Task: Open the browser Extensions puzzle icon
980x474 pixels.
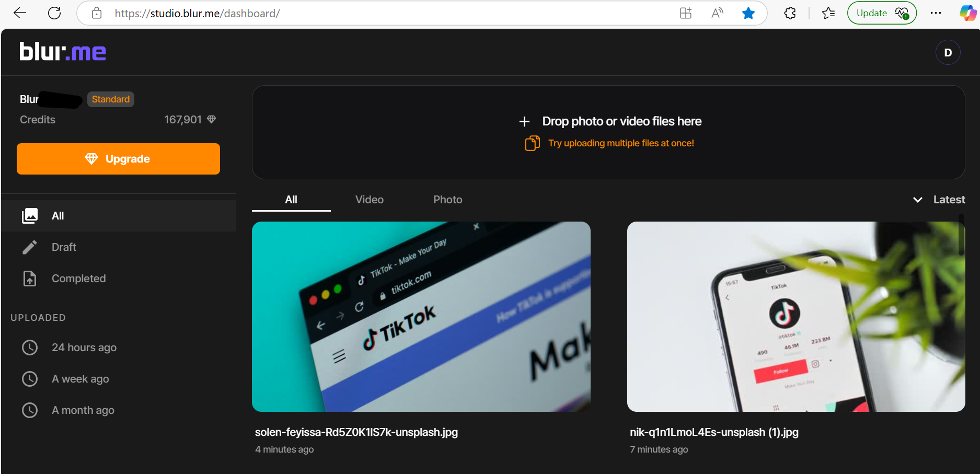Action: pos(790,13)
